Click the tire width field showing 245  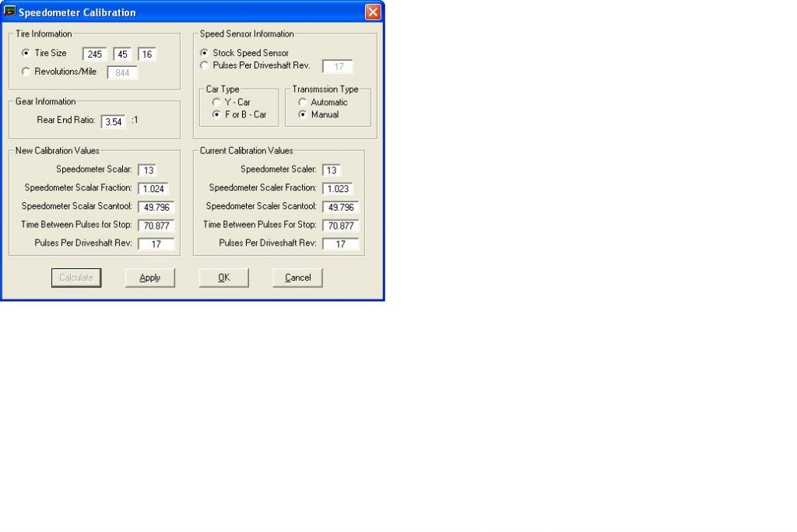coord(96,54)
